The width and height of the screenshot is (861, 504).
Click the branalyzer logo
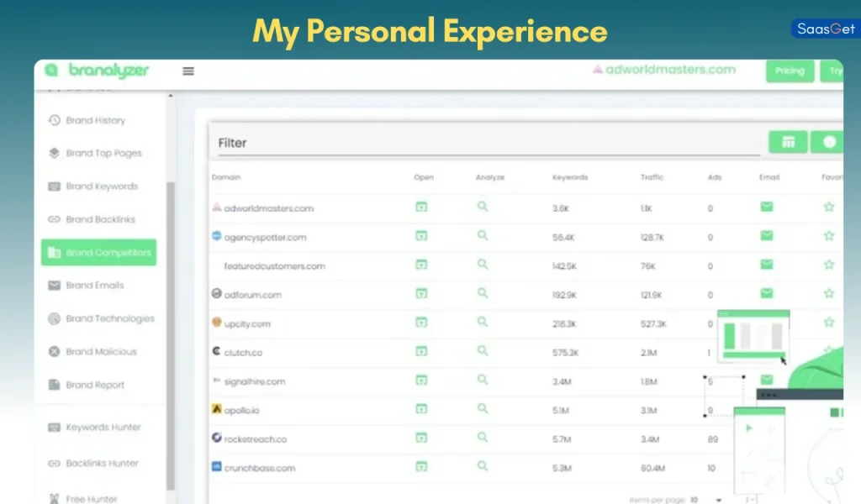(x=98, y=71)
